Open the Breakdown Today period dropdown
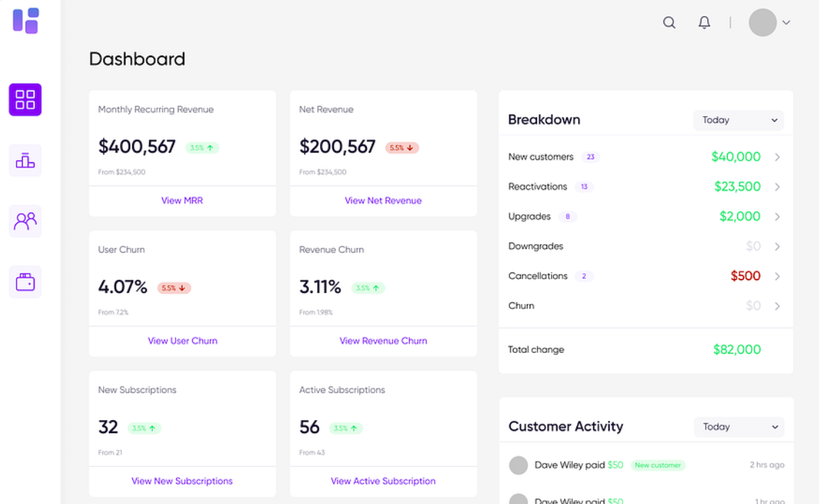819x504 pixels. 738,120
